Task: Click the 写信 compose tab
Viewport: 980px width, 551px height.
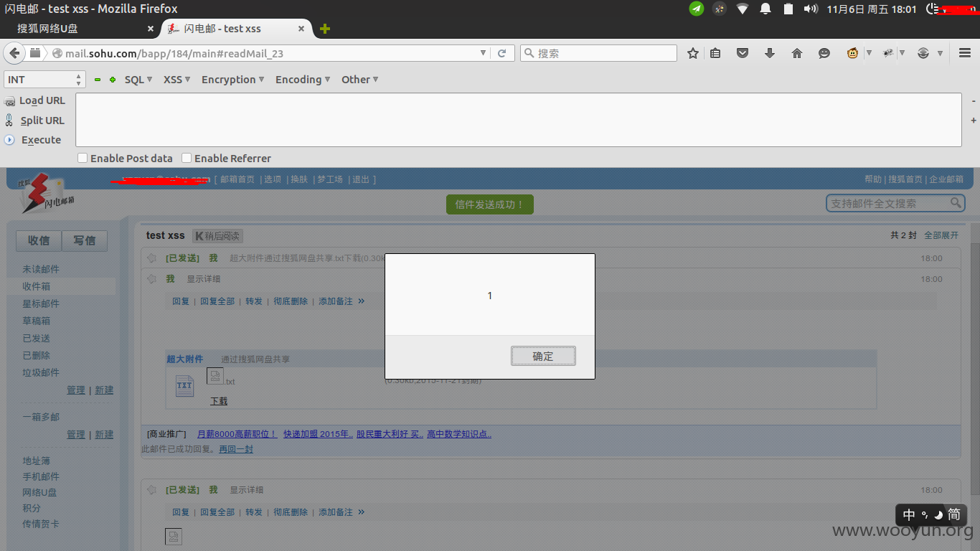Action: point(85,240)
